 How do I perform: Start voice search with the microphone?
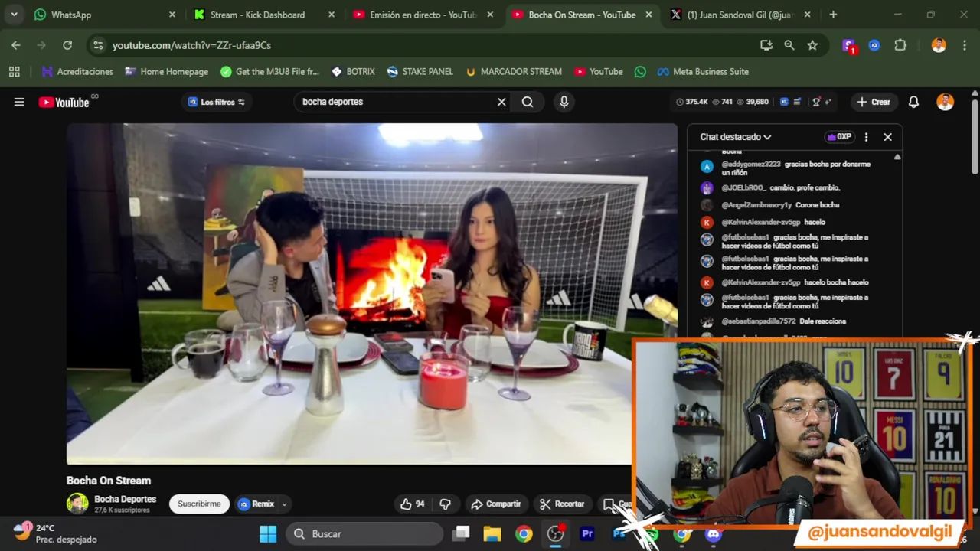(564, 102)
